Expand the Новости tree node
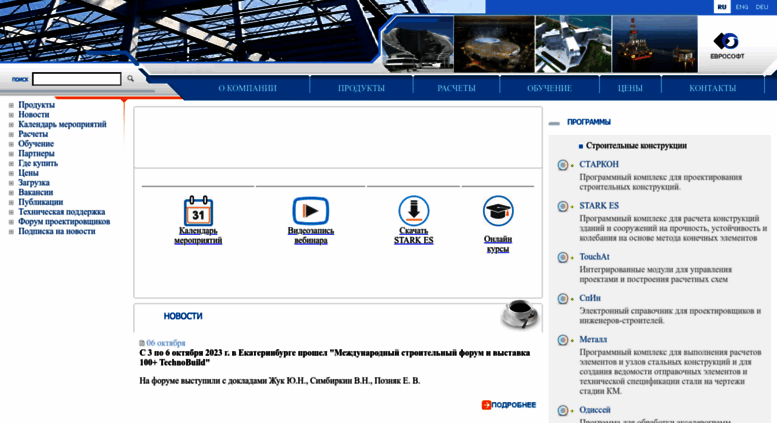The height and width of the screenshot is (423, 777). point(11,115)
